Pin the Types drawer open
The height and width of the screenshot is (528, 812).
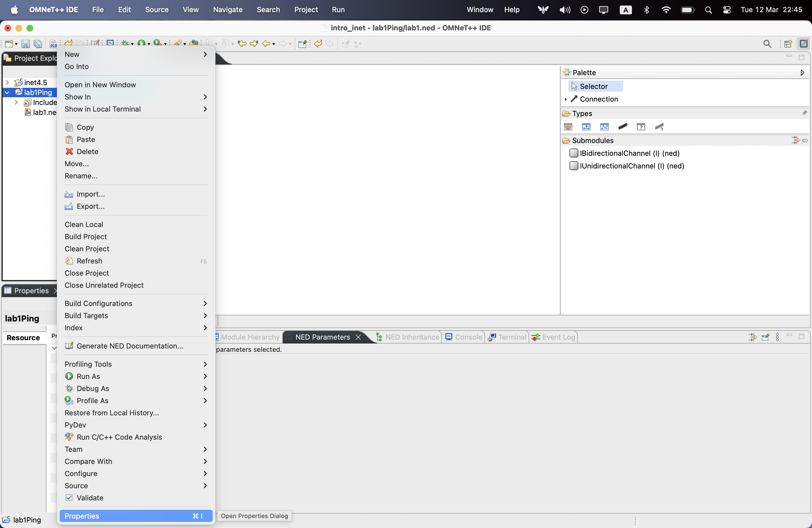point(805,113)
